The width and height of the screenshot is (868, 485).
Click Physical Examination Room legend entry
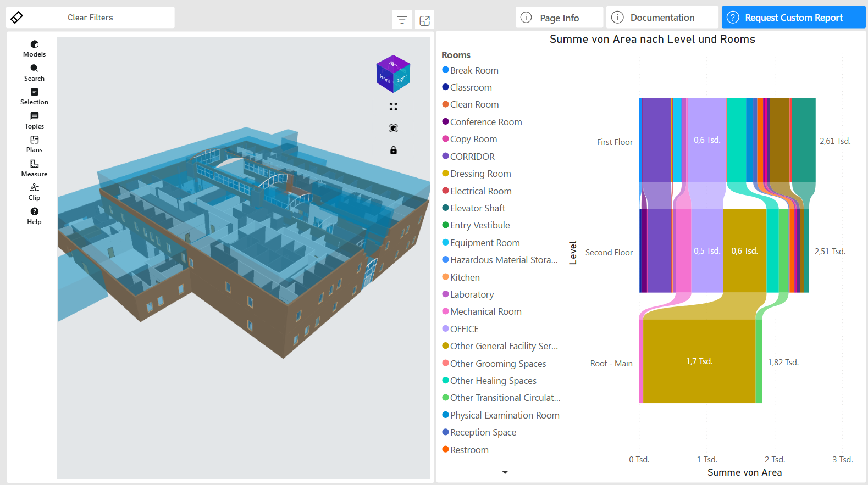coord(501,415)
